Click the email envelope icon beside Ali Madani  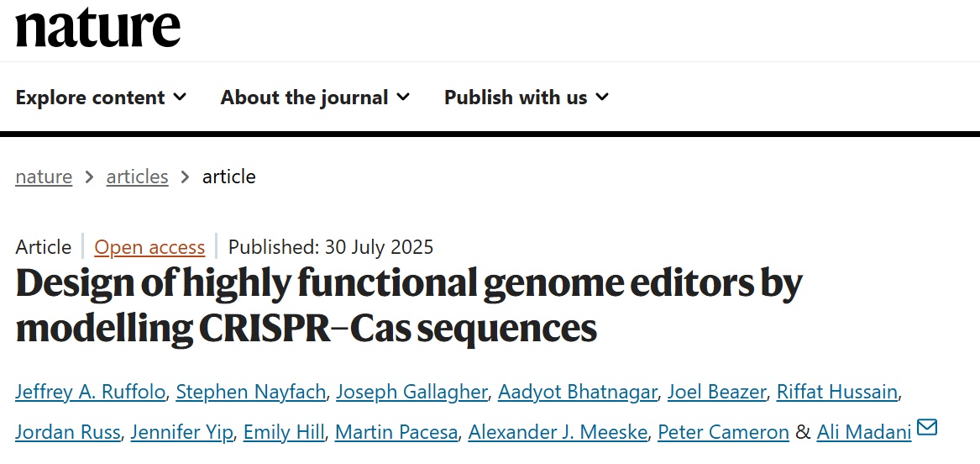pos(927,428)
